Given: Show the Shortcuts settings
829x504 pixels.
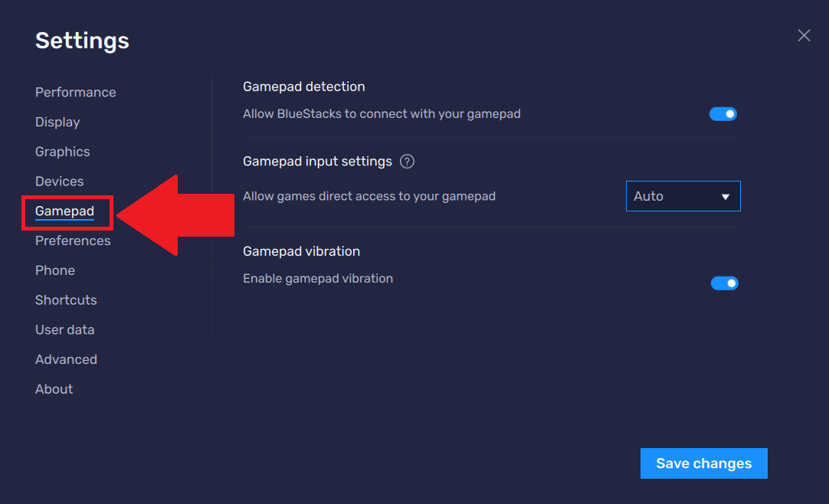Looking at the screenshot, I should coord(66,300).
